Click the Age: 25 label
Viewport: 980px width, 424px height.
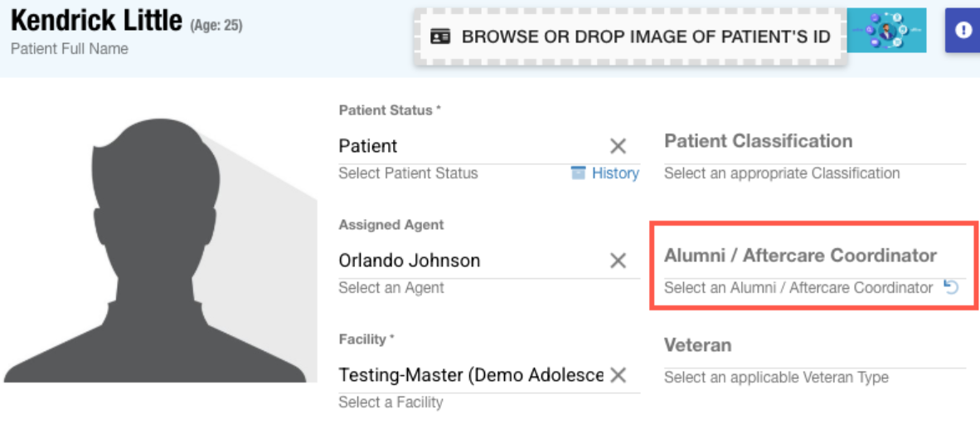tap(216, 26)
